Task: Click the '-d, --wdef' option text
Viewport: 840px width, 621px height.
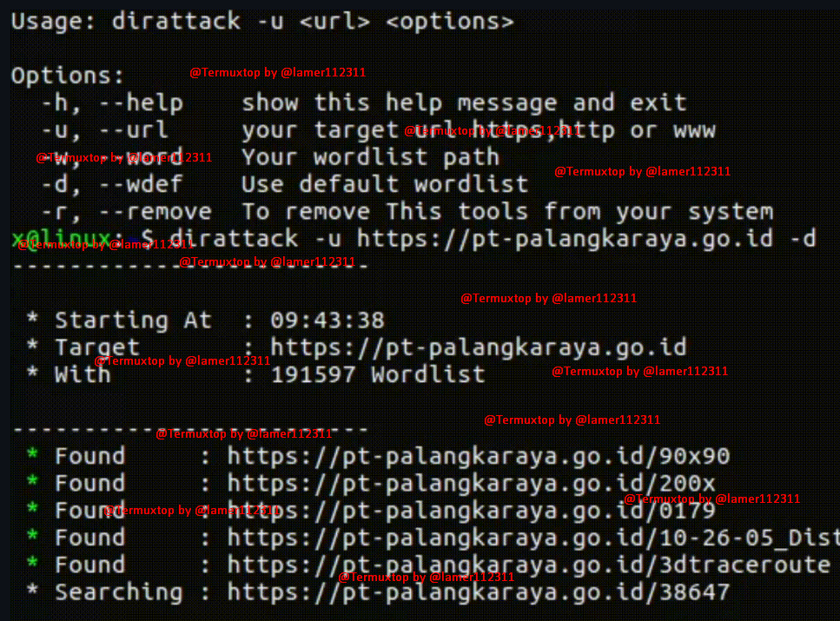Action: coord(113,184)
